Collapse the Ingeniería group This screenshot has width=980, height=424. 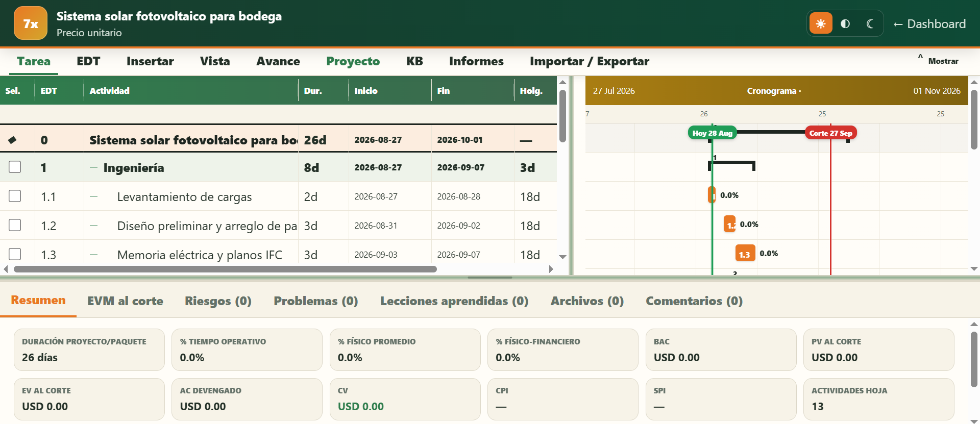93,167
